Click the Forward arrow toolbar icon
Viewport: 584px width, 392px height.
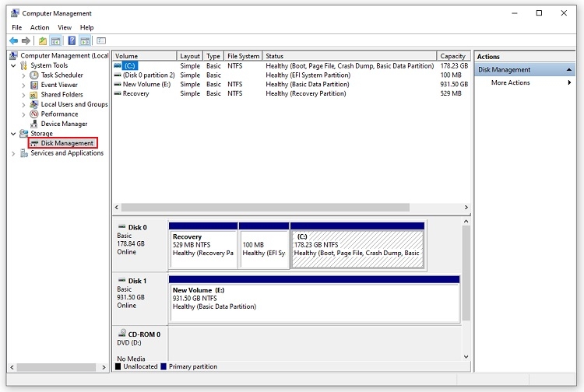[x=26, y=40]
